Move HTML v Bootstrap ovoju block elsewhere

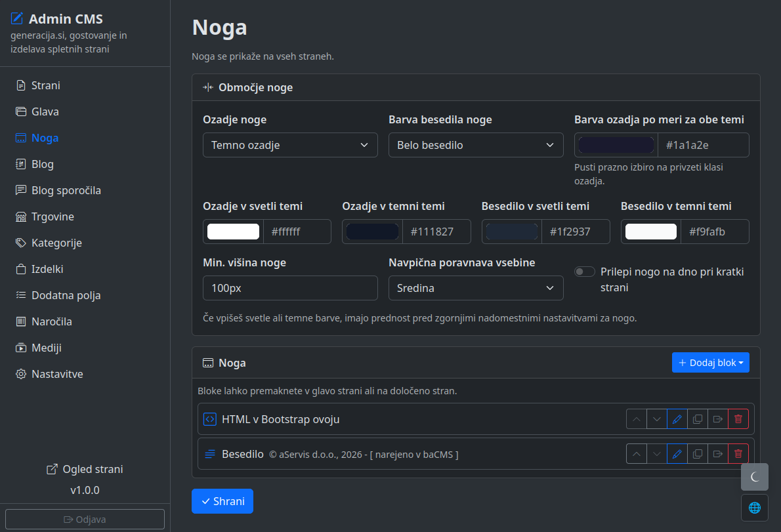[718, 419]
